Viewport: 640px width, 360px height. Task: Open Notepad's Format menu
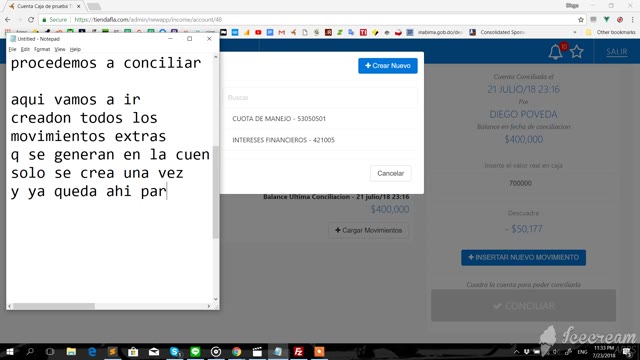tap(42, 49)
